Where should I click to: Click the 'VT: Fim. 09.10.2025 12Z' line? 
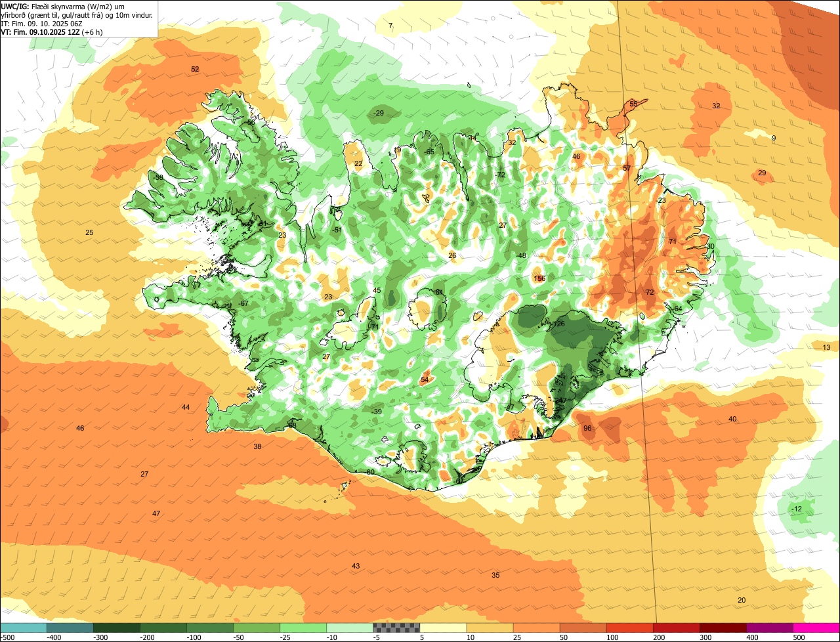tap(52, 32)
